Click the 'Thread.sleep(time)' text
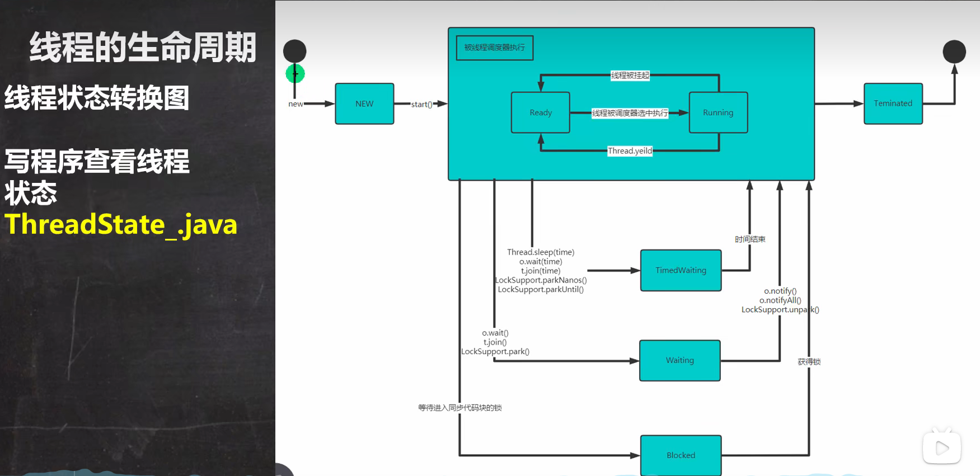The image size is (980, 476). coord(541,252)
